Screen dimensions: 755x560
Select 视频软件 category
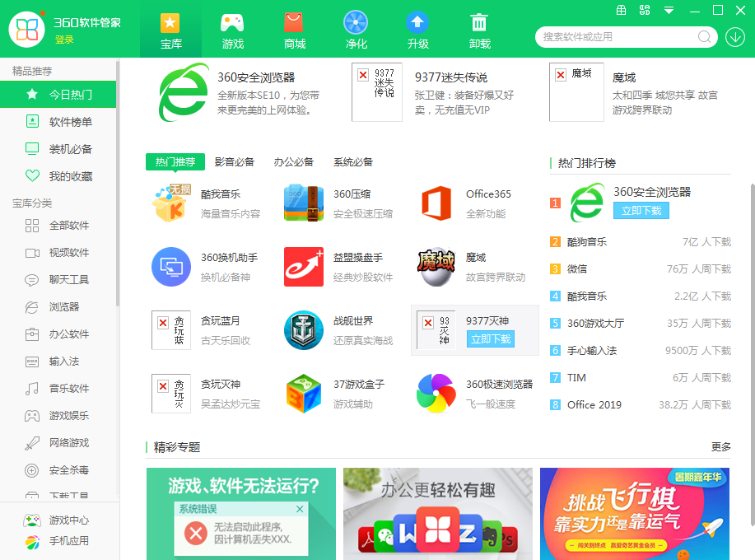point(58,252)
